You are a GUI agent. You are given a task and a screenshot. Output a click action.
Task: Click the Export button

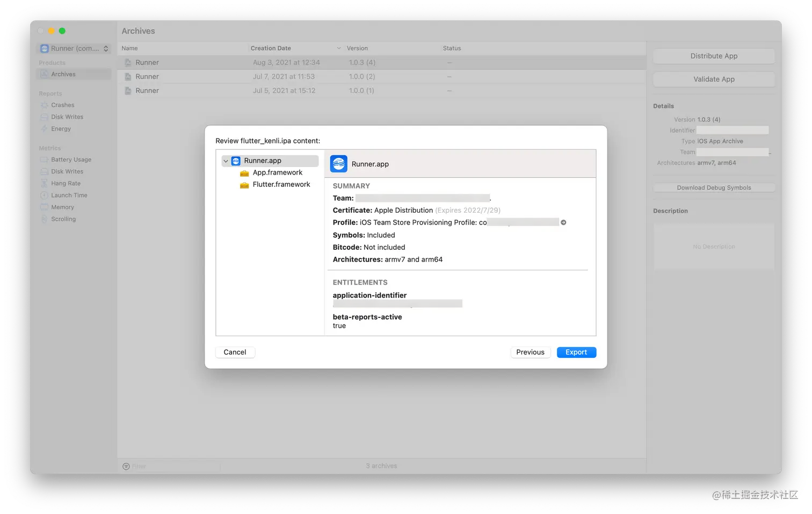click(x=576, y=352)
